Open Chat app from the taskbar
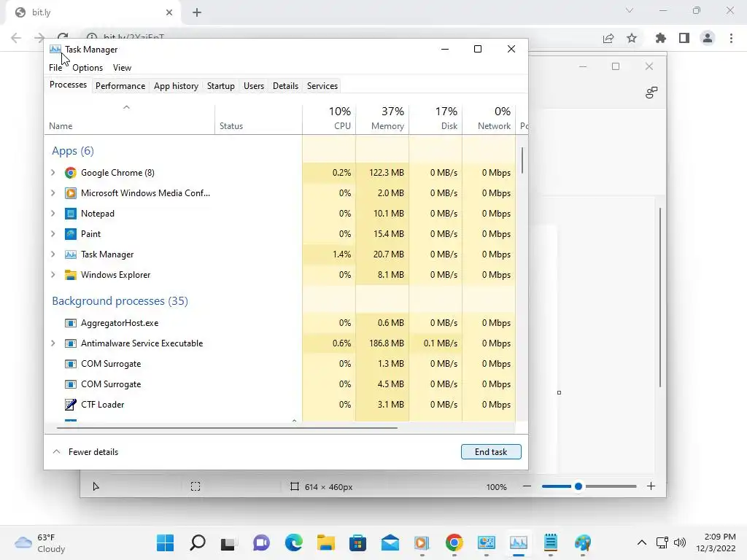The height and width of the screenshot is (560, 747). coord(262,542)
